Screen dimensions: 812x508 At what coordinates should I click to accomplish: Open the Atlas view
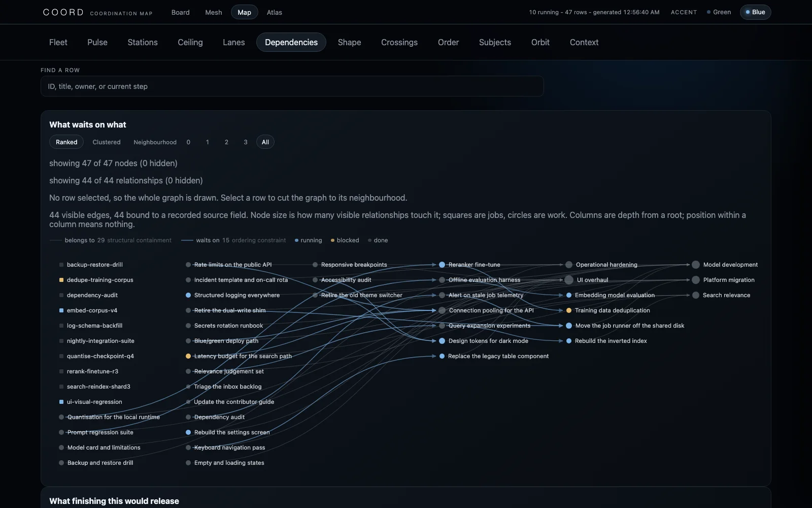coord(274,12)
